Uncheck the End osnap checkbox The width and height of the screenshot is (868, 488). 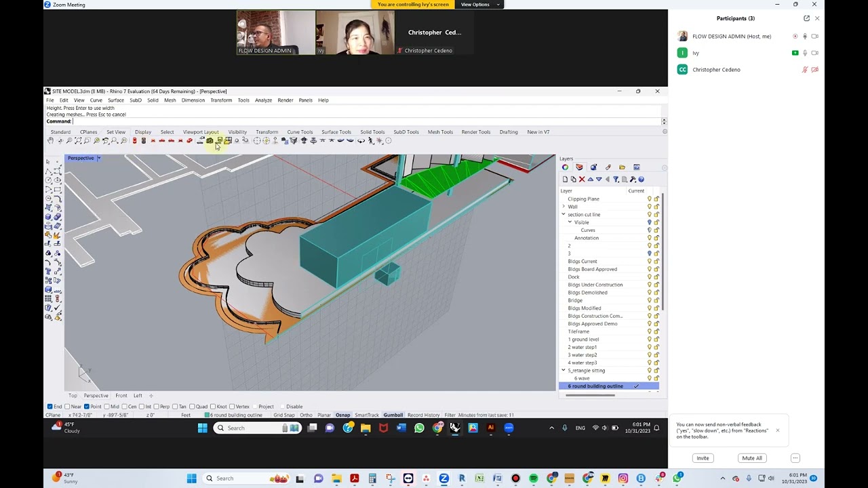coord(50,407)
